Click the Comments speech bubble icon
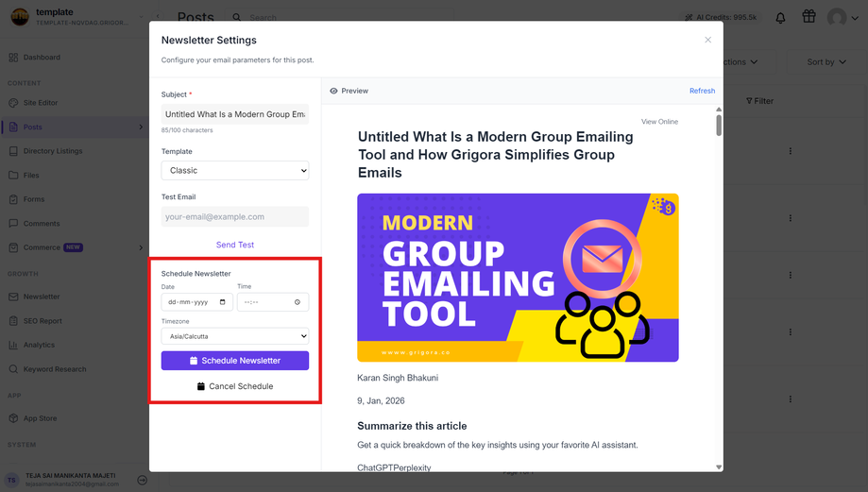Image resolution: width=868 pixels, height=492 pixels. pyautogui.click(x=13, y=224)
